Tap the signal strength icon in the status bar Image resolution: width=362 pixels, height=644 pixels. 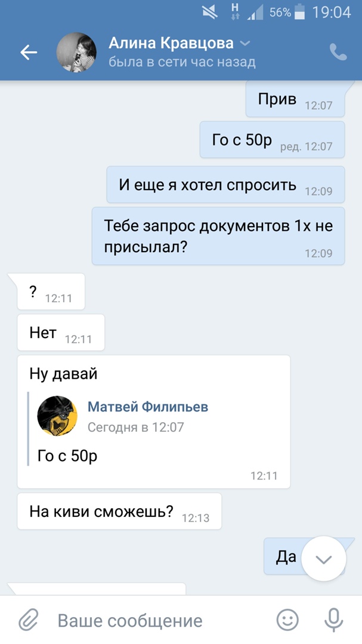click(255, 13)
